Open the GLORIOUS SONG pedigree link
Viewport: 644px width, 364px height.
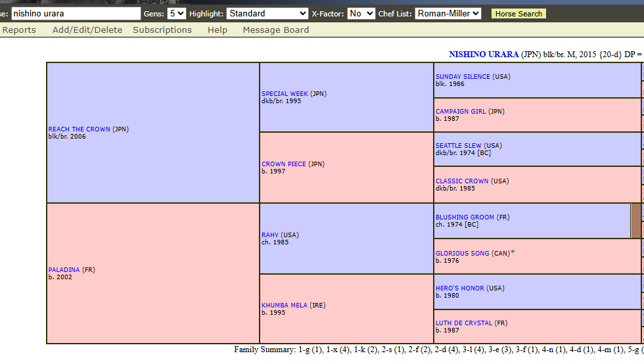pos(463,254)
